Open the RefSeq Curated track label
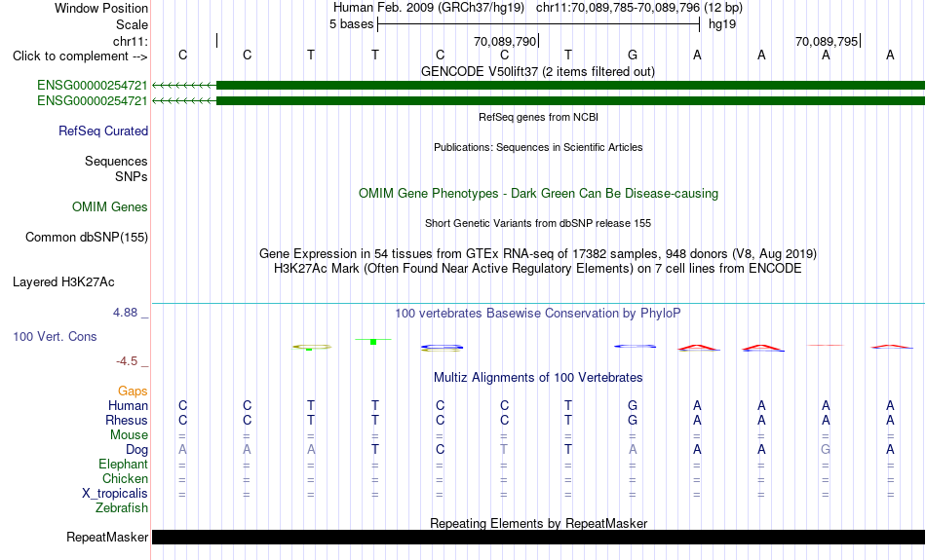 102,131
